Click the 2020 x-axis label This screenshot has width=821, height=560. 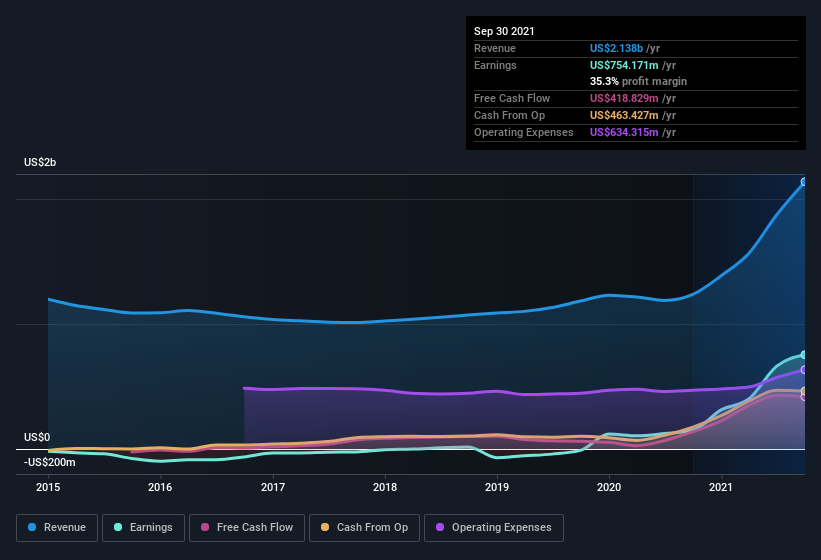click(x=609, y=487)
